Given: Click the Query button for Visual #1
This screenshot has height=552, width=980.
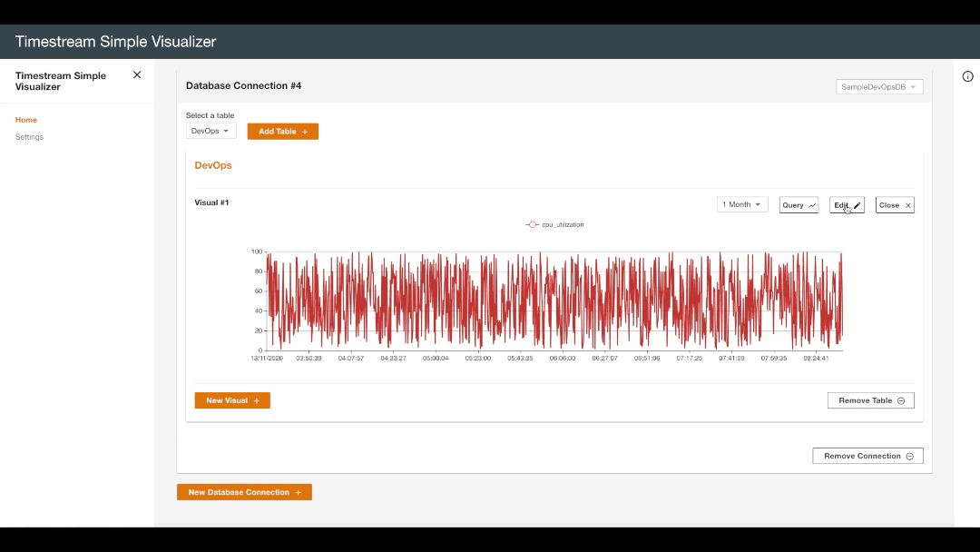Looking at the screenshot, I should click(799, 205).
